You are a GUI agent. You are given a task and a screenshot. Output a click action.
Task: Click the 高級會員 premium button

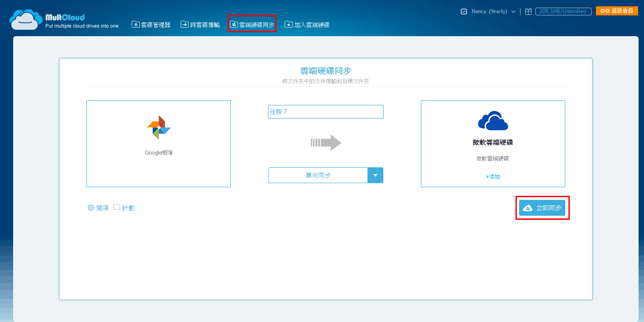pyautogui.click(x=617, y=11)
